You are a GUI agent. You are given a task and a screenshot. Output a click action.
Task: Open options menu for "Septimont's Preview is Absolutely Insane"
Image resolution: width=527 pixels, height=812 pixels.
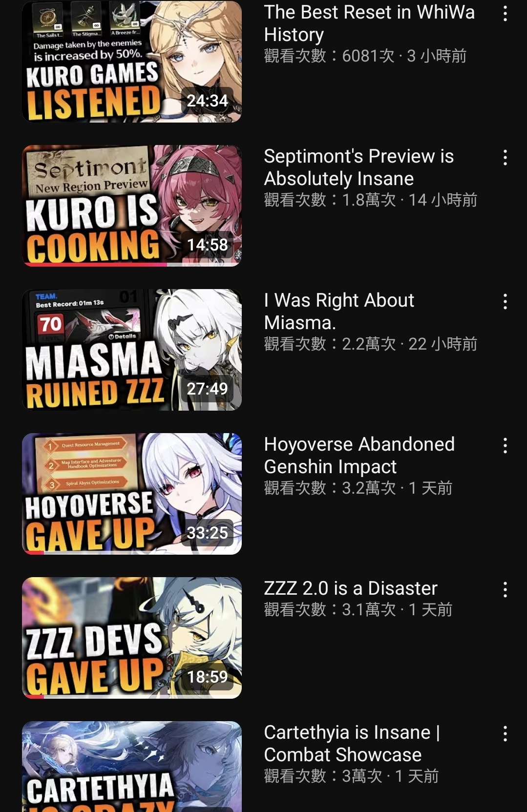click(505, 158)
